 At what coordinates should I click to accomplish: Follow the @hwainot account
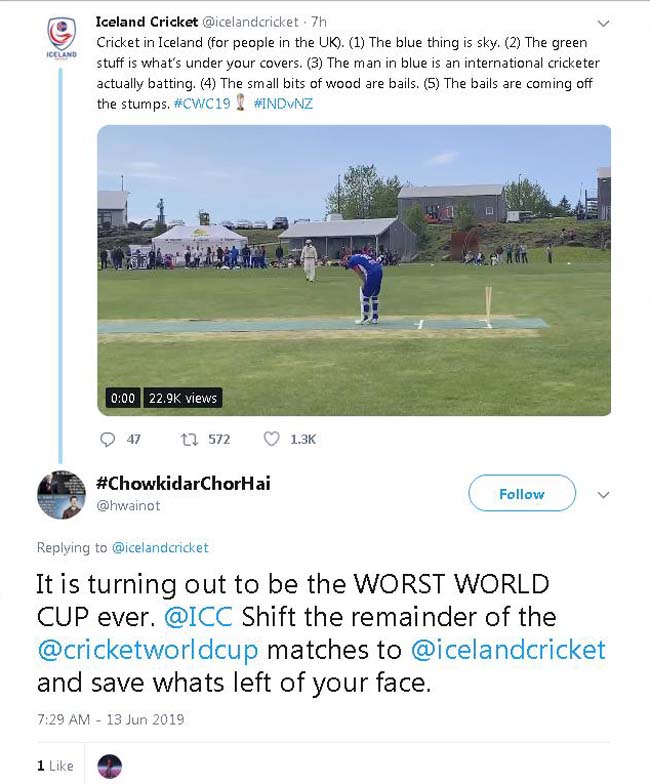point(522,494)
